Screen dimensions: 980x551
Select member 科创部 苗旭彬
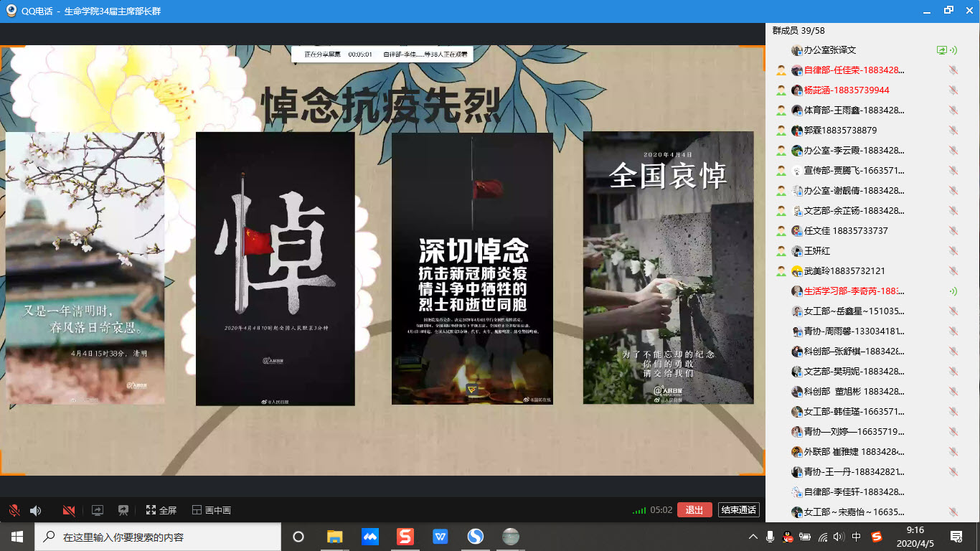(x=854, y=392)
